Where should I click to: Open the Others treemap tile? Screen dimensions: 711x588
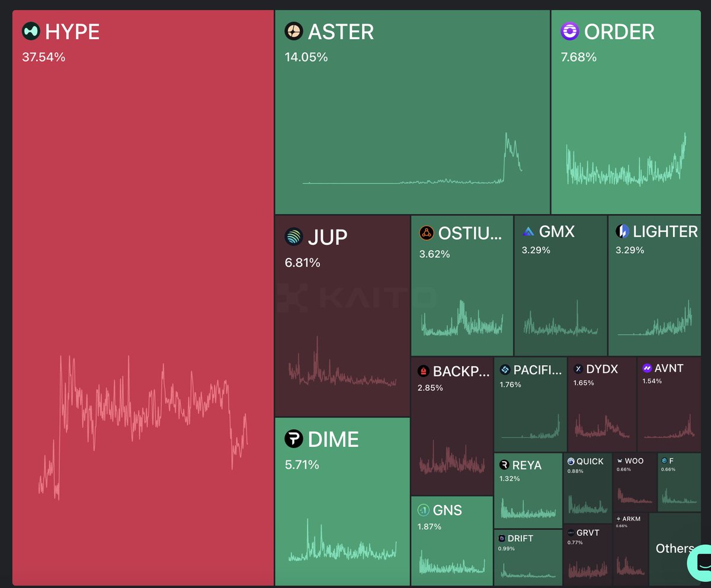coord(674,548)
